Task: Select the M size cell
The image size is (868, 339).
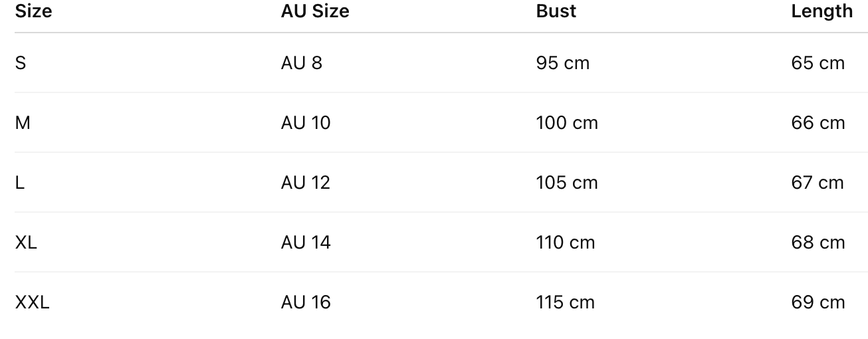Action: coord(23,123)
